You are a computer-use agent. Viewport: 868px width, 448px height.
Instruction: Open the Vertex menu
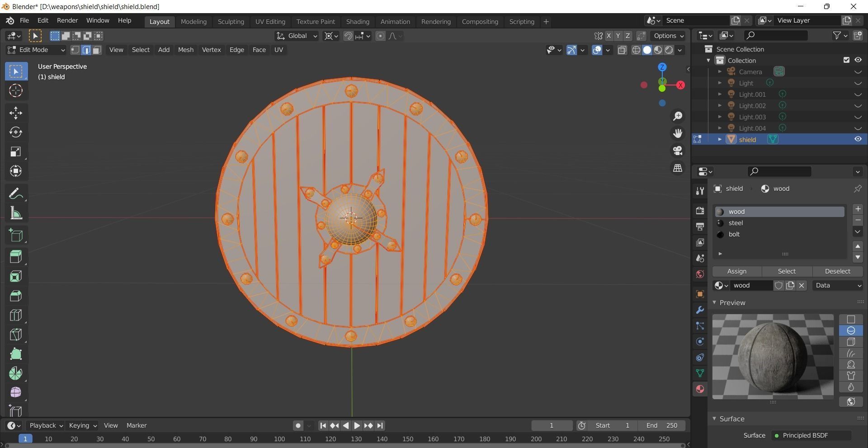coord(211,50)
